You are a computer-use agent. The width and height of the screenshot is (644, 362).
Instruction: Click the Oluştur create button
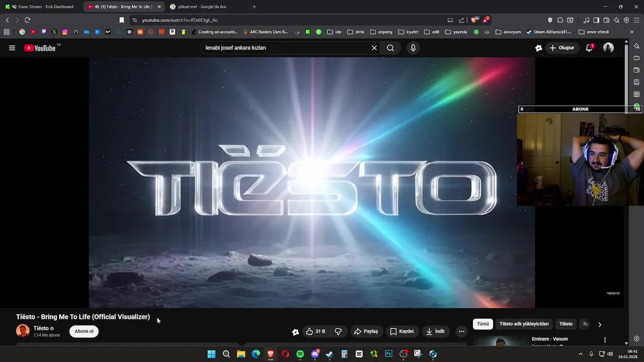[x=561, y=48]
